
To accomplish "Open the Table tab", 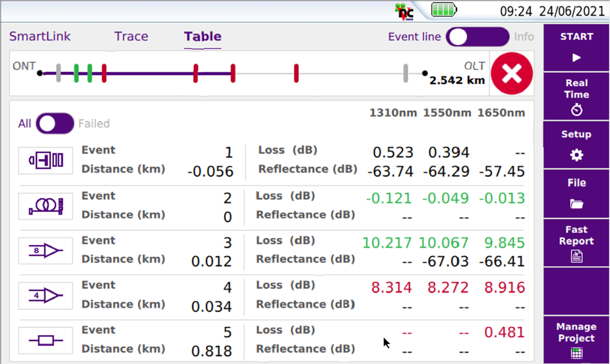I will pos(202,37).
